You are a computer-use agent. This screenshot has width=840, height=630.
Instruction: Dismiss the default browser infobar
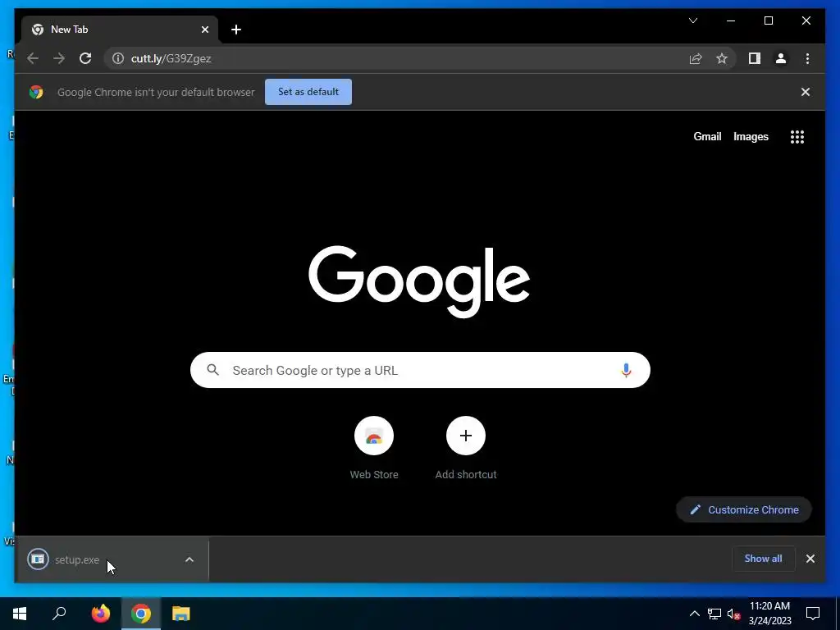806,92
